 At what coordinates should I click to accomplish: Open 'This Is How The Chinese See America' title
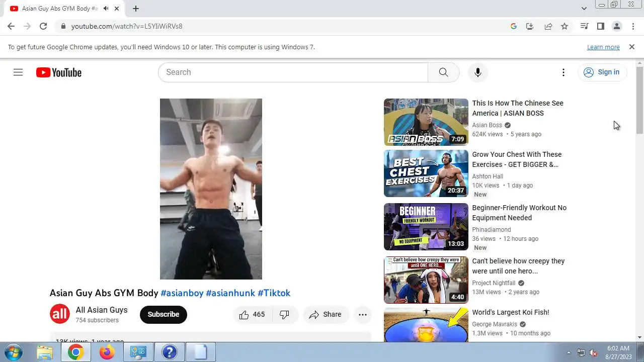pyautogui.click(x=518, y=108)
